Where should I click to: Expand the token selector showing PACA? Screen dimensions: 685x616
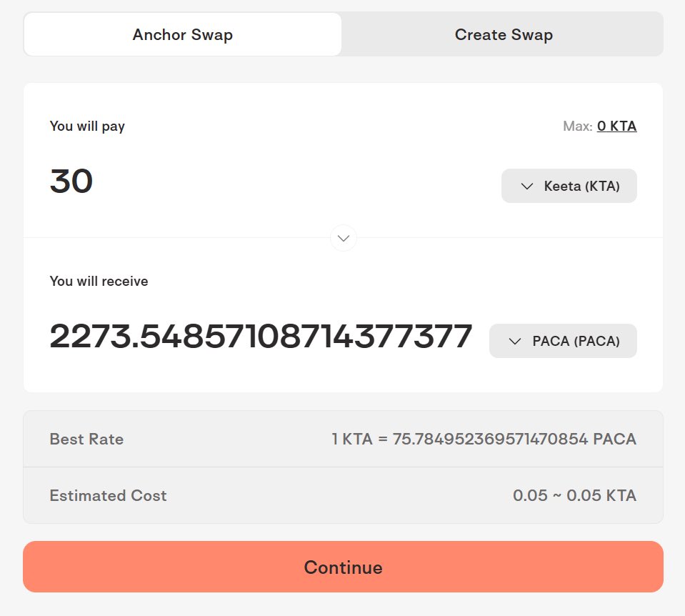click(x=563, y=341)
